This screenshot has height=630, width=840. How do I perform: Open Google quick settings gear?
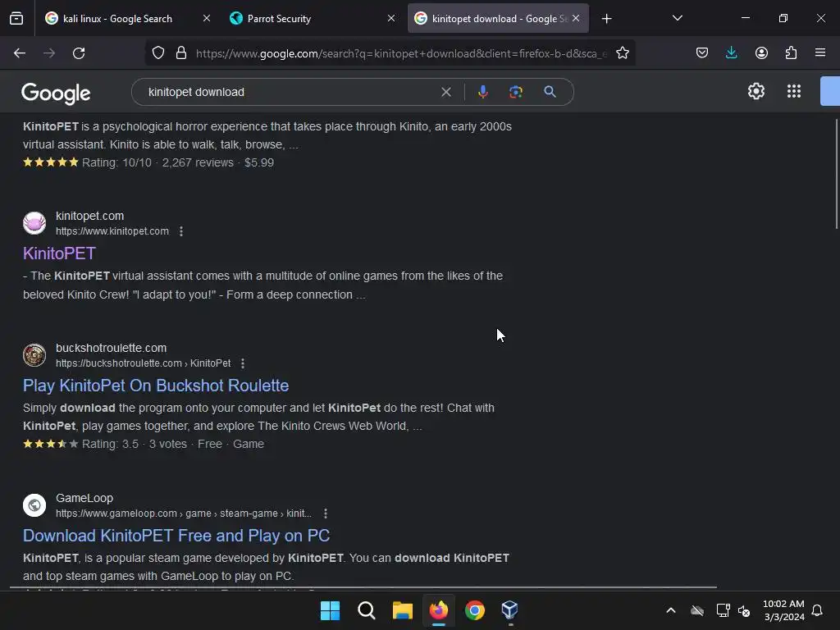pyautogui.click(x=756, y=92)
